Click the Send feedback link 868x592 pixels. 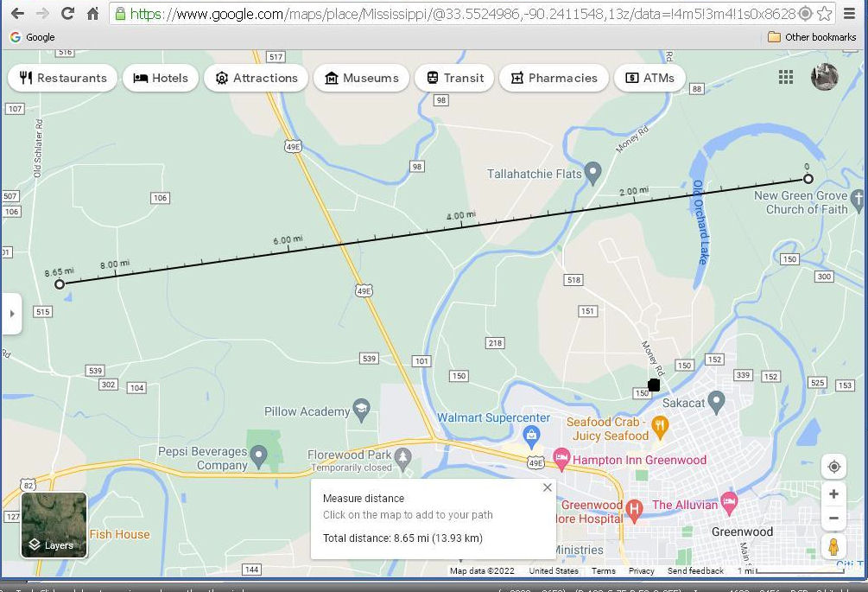pos(695,571)
